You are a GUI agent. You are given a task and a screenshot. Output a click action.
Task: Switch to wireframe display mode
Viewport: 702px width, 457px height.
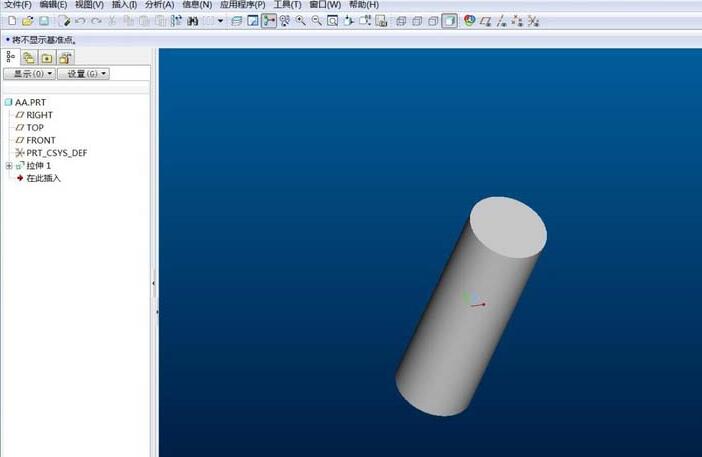point(401,21)
